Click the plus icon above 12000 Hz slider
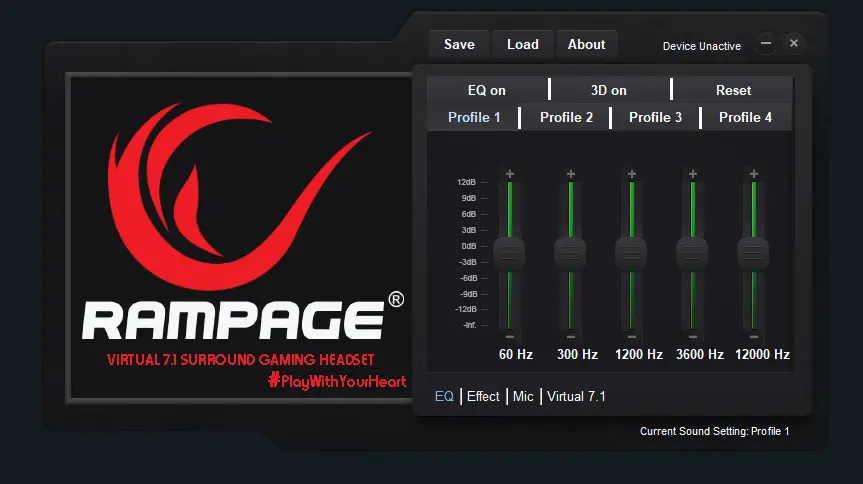The width and height of the screenshot is (863, 484). coord(754,174)
